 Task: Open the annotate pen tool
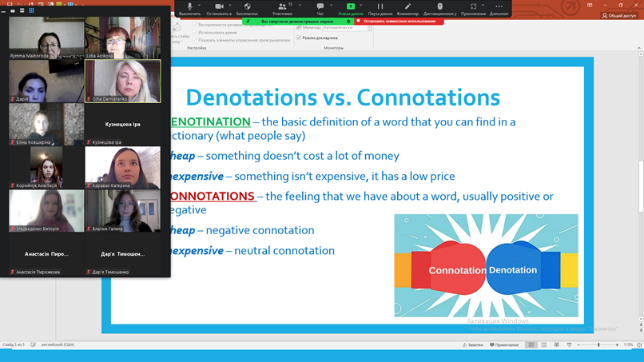point(407,7)
